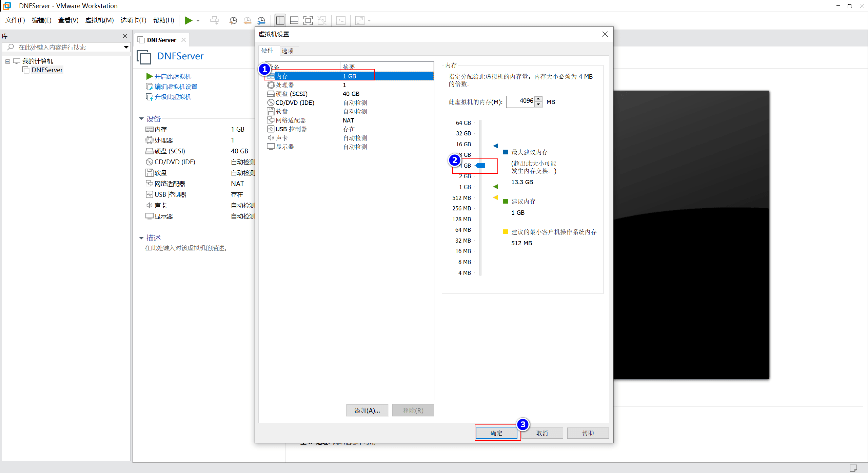Click the 确定 button in the dialog
This screenshot has width=868, height=473.
click(496, 433)
